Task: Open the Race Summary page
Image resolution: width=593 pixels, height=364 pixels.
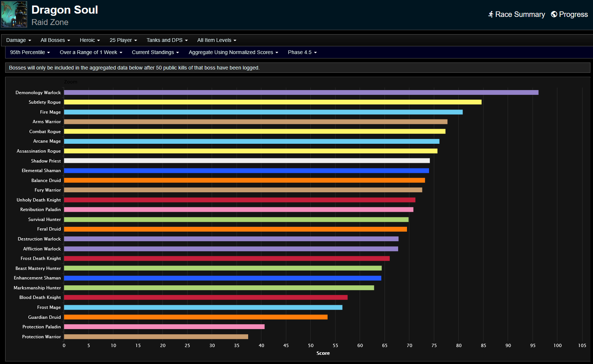Action: (520, 14)
